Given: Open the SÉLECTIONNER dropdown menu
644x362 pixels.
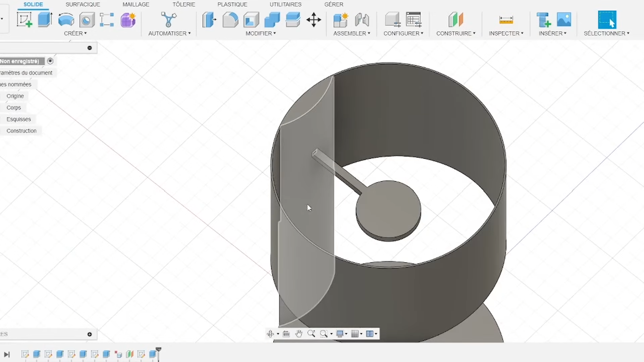Looking at the screenshot, I should (x=606, y=34).
